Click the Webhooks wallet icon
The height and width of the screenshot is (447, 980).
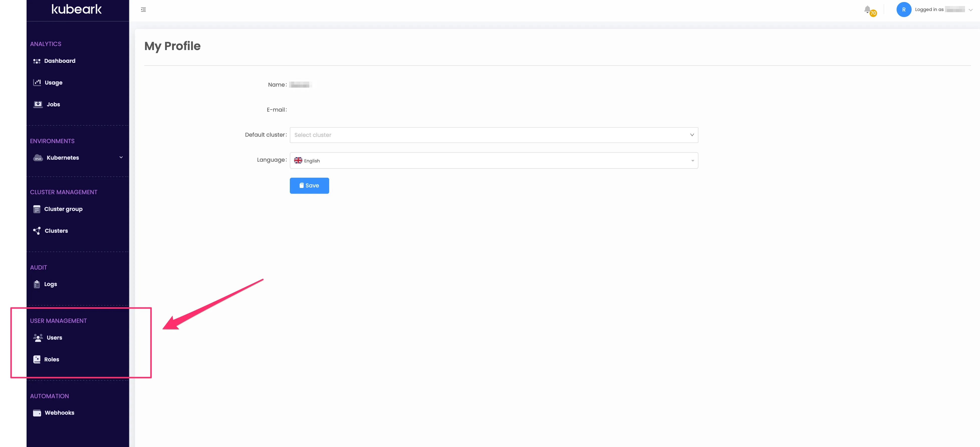[x=37, y=413]
